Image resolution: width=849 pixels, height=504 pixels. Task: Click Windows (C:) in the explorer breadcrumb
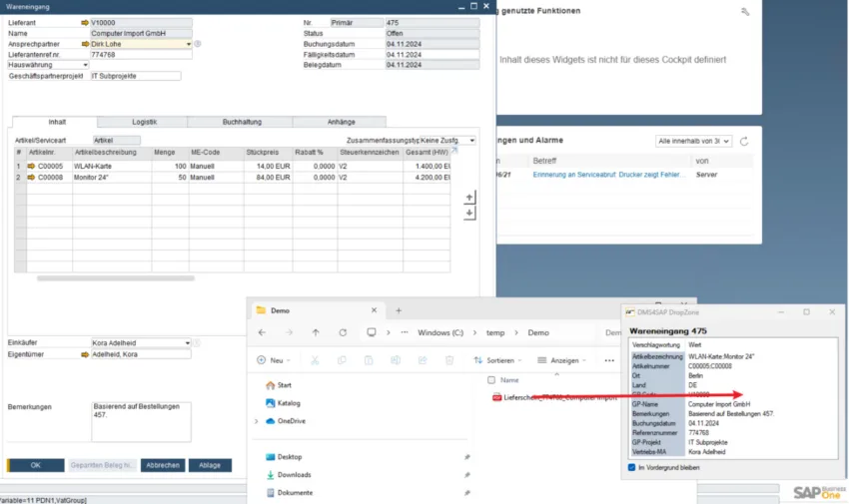pos(440,332)
